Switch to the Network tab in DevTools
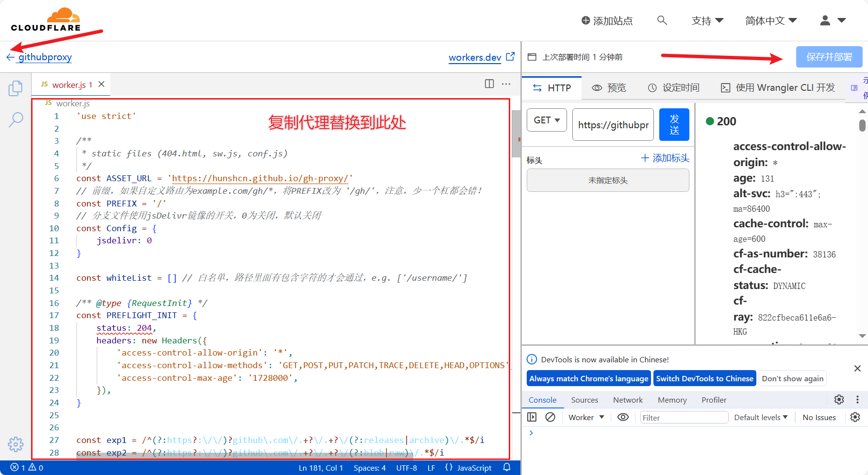The width and height of the screenshot is (868, 475). tap(628, 400)
